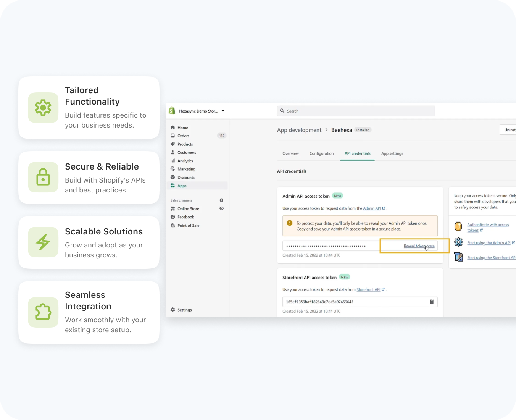Click the Uninstall button
516x420 pixels.
click(508, 130)
